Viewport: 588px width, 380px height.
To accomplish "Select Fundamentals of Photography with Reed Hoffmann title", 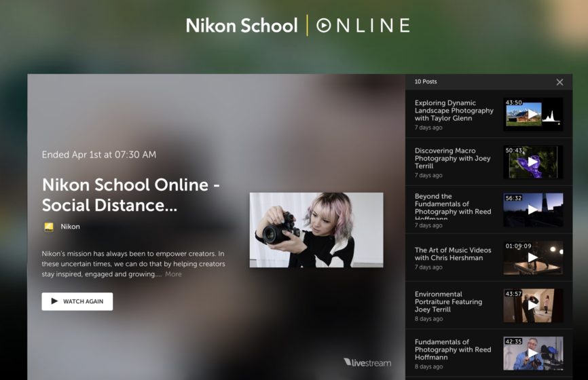I will pyautogui.click(x=452, y=349).
